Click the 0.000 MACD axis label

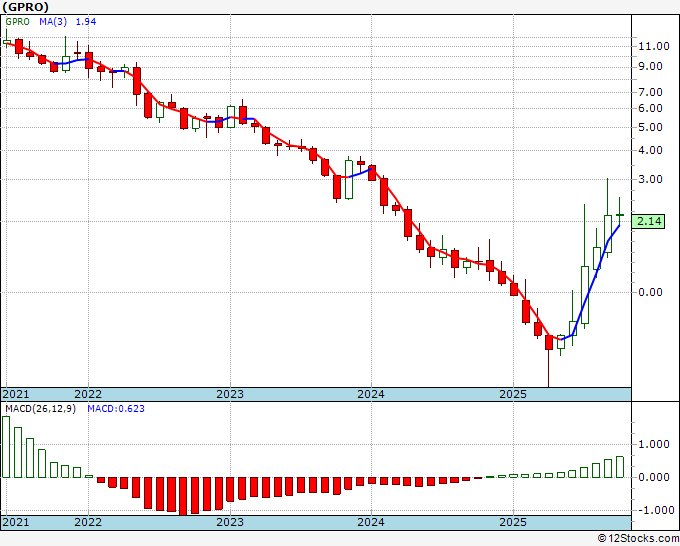(x=654, y=477)
